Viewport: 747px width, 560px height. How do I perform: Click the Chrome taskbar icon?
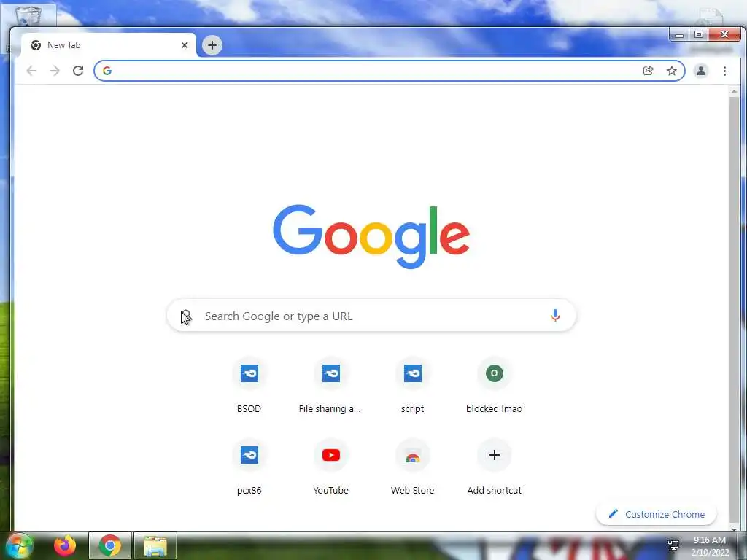[x=110, y=545]
